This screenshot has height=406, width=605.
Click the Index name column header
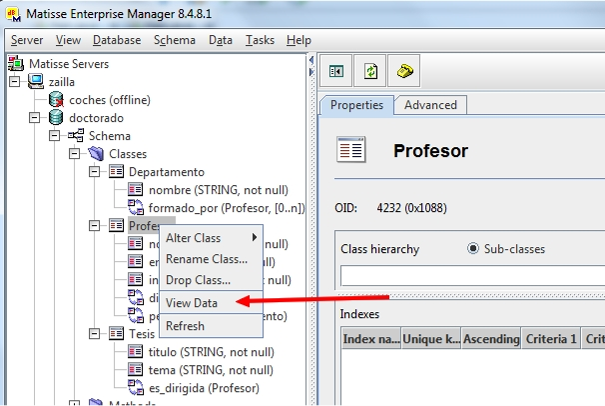click(371, 339)
